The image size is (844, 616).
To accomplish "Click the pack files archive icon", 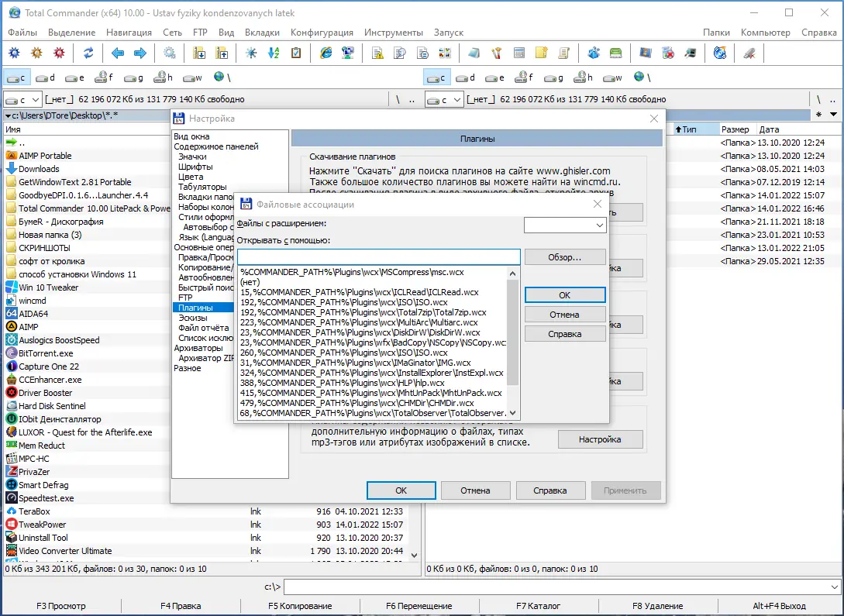I will click(x=199, y=53).
